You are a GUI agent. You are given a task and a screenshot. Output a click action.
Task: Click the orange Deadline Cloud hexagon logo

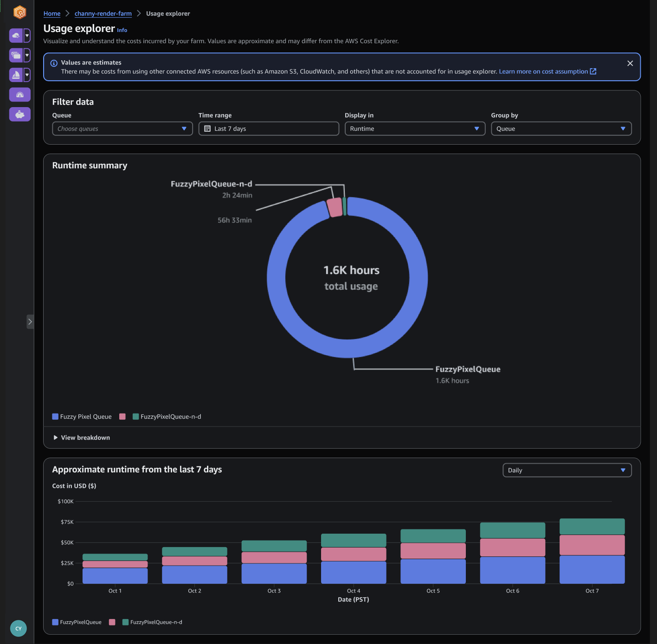pyautogui.click(x=19, y=12)
